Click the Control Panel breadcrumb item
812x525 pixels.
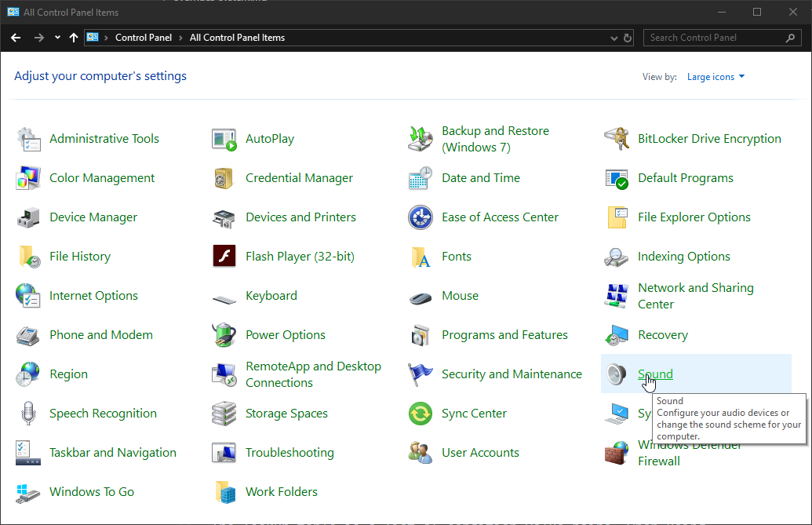[x=143, y=38]
